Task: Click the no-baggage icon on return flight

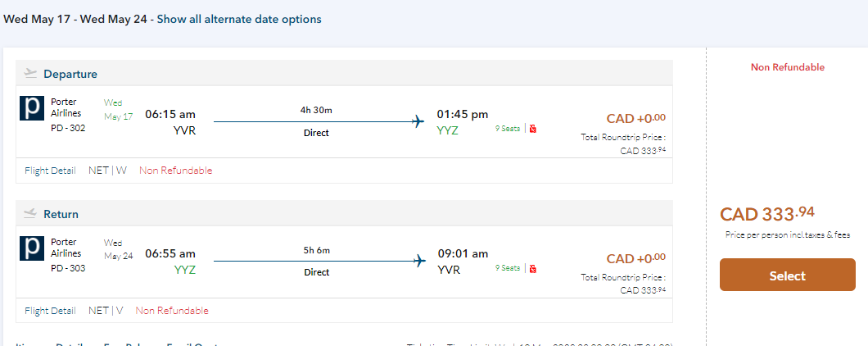Action: click(x=533, y=268)
